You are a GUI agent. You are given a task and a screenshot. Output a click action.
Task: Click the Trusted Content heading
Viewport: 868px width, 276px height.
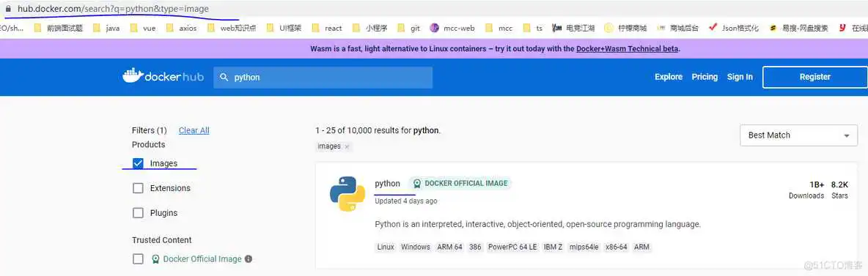point(161,240)
